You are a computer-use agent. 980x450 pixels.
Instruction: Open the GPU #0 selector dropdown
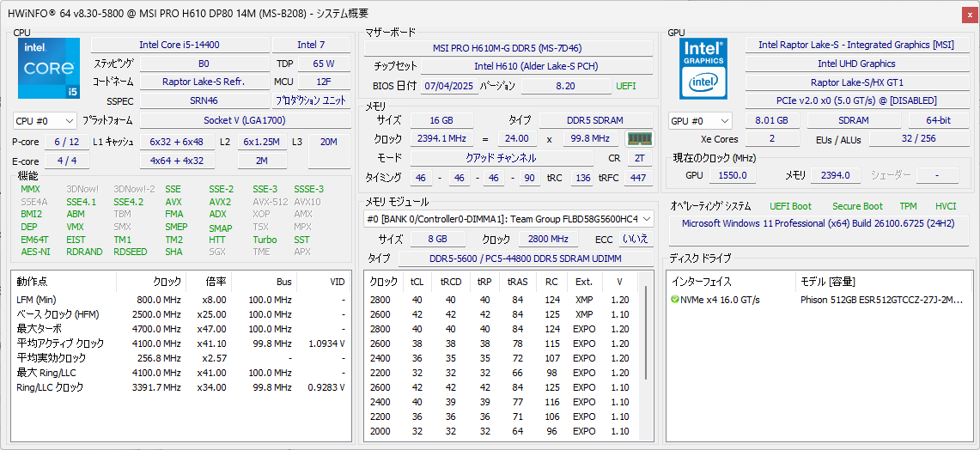tap(700, 121)
